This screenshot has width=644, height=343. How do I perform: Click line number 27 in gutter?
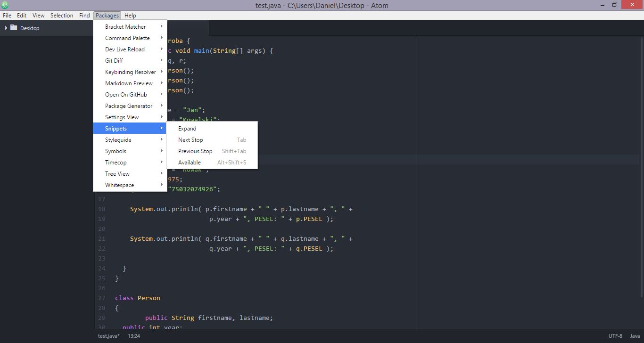click(102, 298)
